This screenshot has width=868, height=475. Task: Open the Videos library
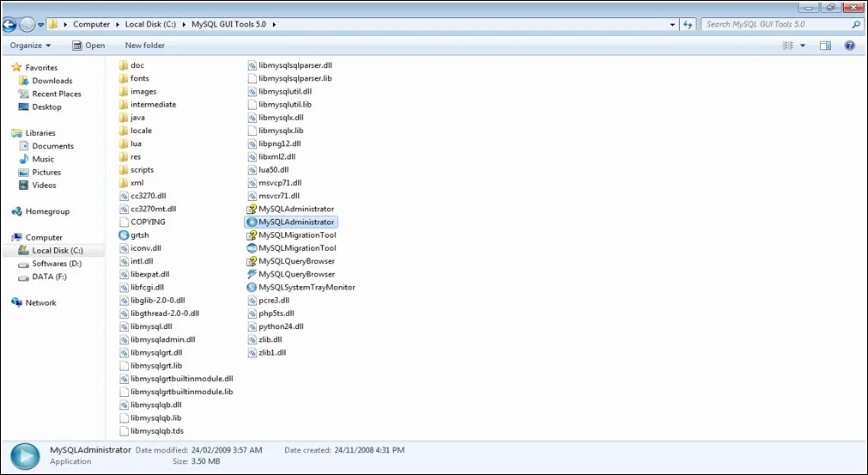(x=37, y=186)
